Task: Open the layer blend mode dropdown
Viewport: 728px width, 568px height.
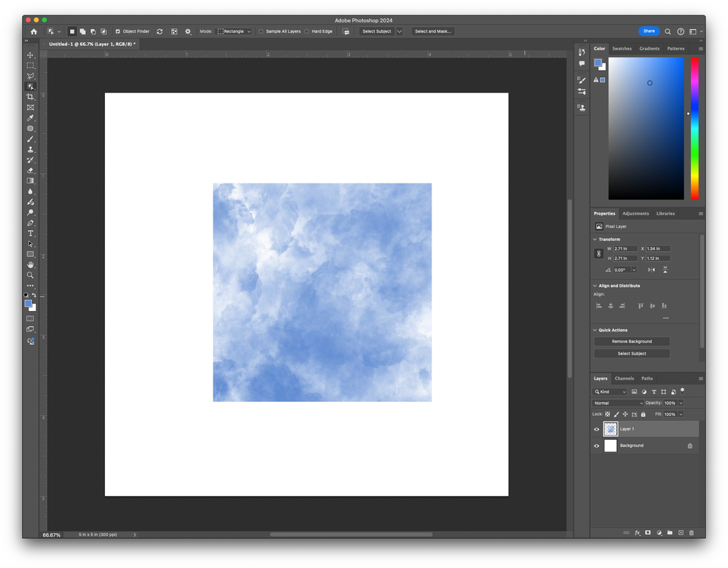Action: coord(618,403)
